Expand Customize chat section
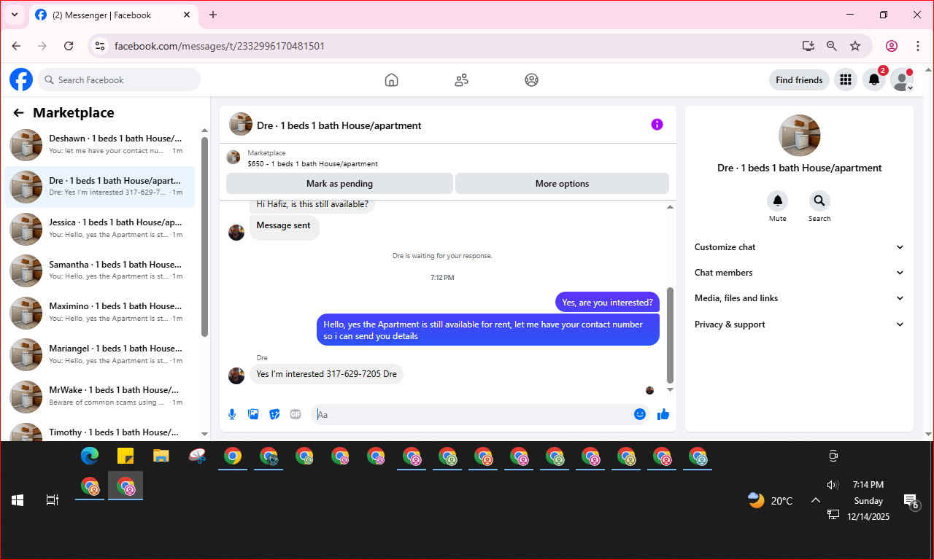The height and width of the screenshot is (560, 934). 799,247
